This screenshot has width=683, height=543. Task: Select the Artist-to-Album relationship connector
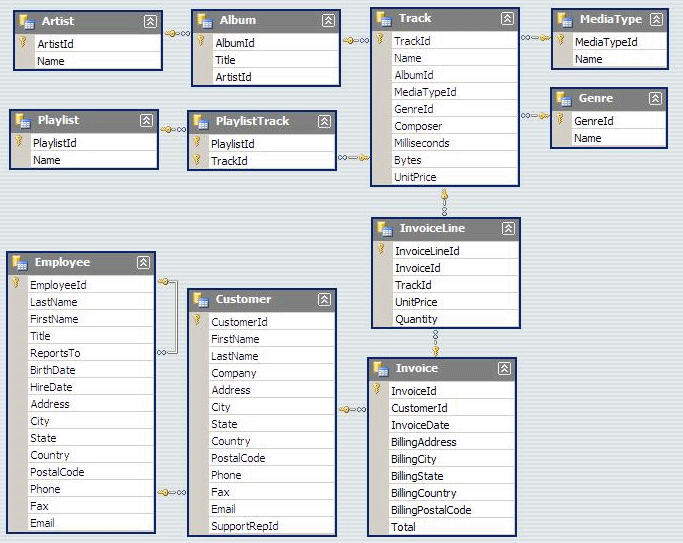point(177,34)
